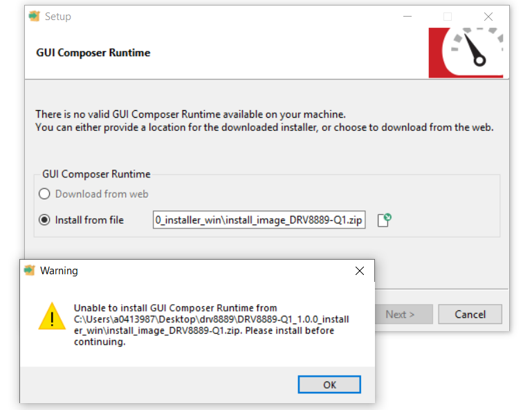Close the Warning dialog with X
532x410 pixels.
pyautogui.click(x=359, y=271)
